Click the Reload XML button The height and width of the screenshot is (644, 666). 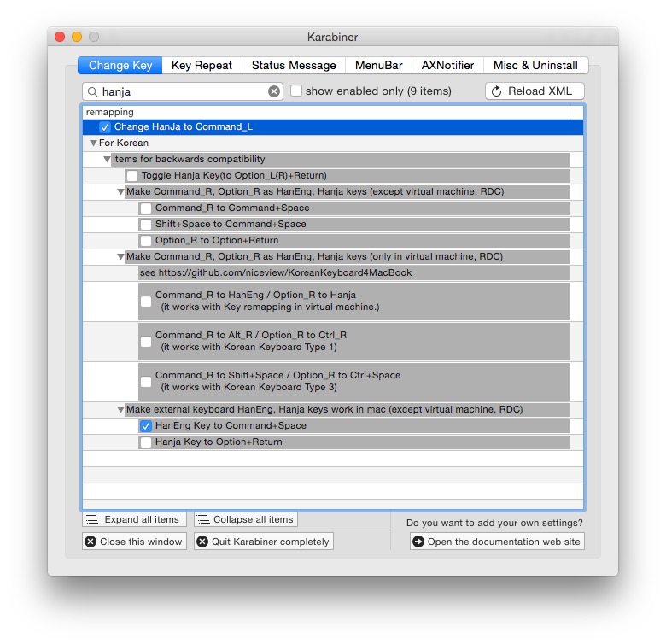[535, 91]
